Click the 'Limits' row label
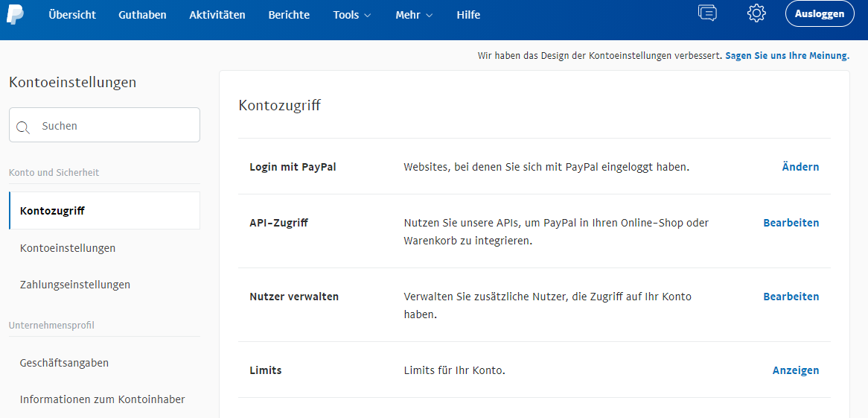 (266, 370)
